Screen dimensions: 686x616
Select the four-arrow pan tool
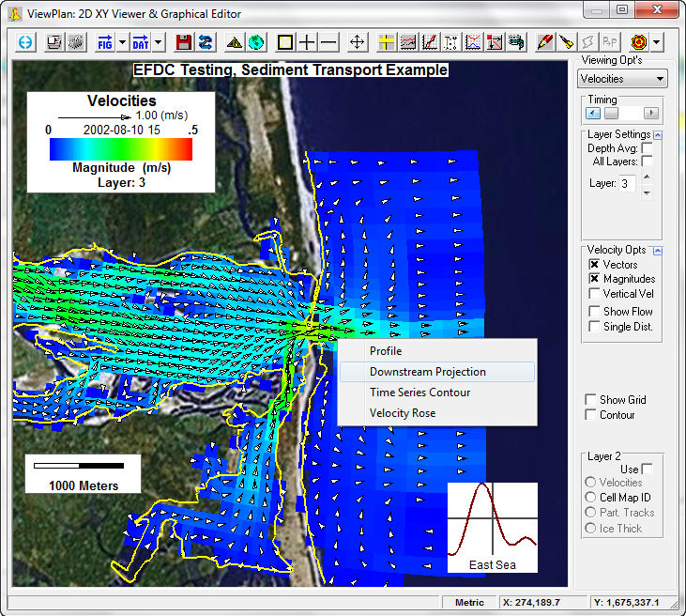pos(357,42)
